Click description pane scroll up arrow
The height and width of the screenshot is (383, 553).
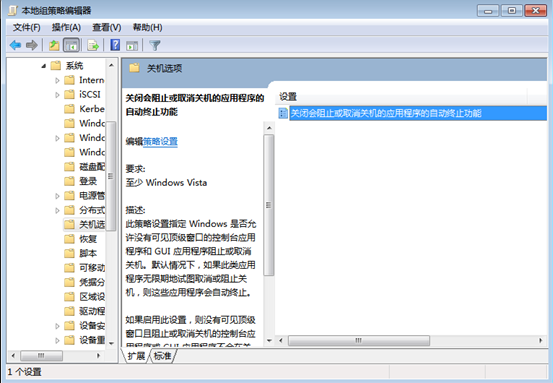pos(269,128)
